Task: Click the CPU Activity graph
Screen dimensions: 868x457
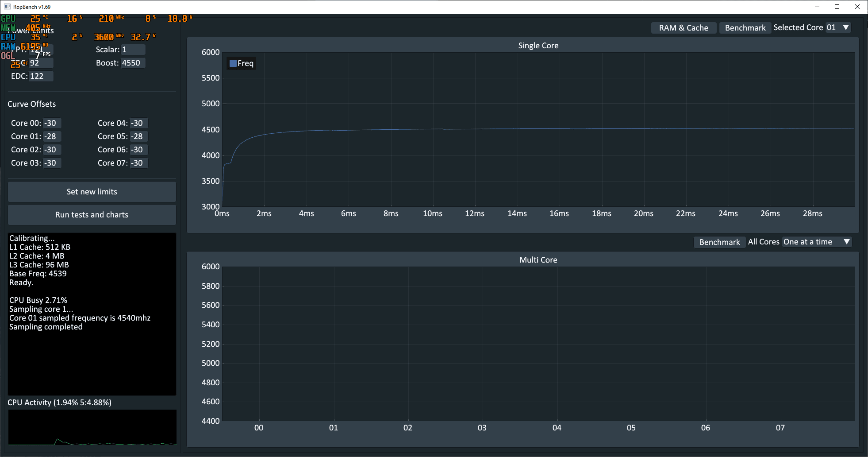Action: pos(92,427)
